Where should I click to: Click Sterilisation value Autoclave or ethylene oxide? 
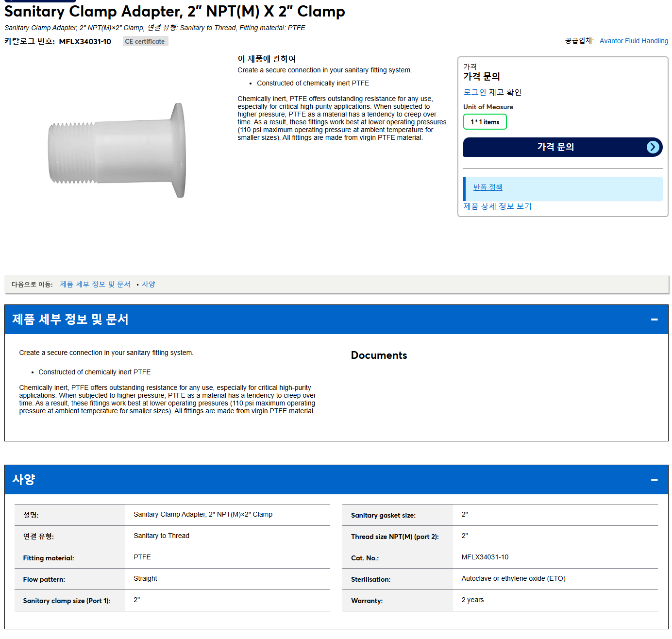pyautogui.click(x=513, y=578)
